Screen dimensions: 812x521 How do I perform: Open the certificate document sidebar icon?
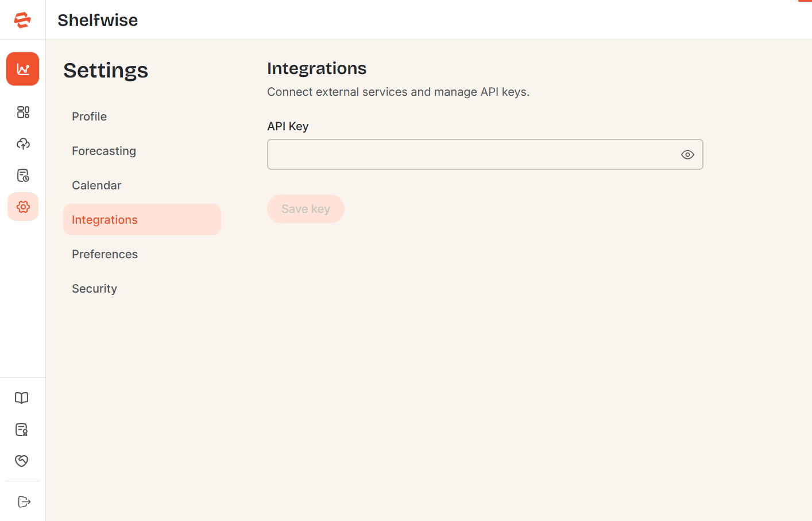[22, 429]
